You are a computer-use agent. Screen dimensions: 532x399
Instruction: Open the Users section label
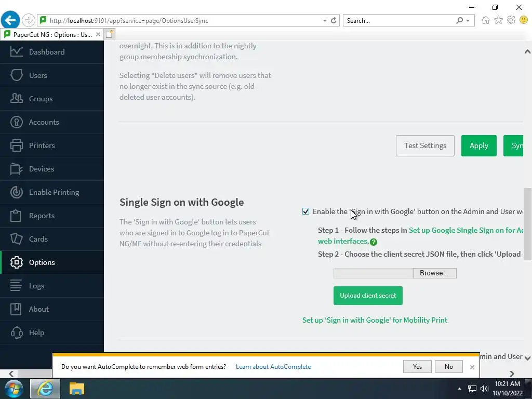point(38,75)
